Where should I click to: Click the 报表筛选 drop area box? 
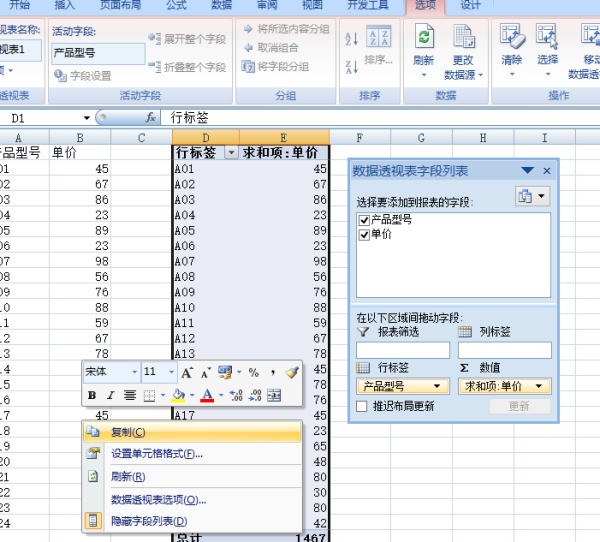pyautogui.click(x=403, y=350)
